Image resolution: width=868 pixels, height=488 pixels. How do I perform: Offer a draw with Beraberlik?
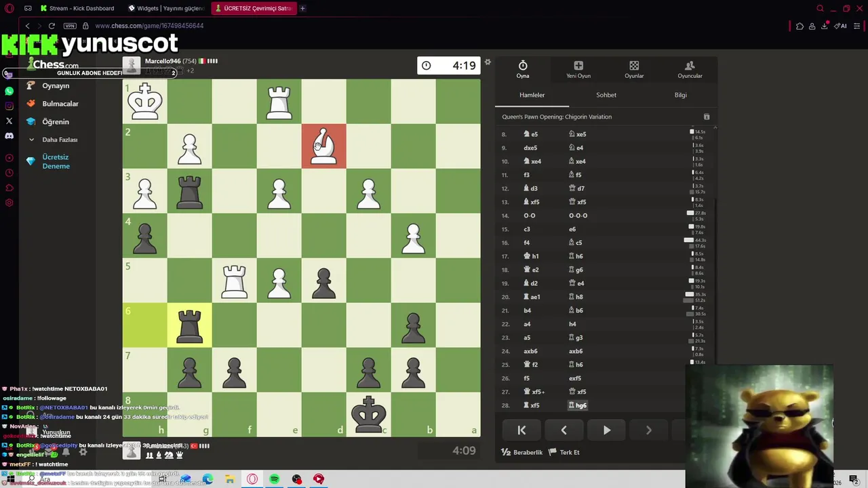click(x=522, y=452)
